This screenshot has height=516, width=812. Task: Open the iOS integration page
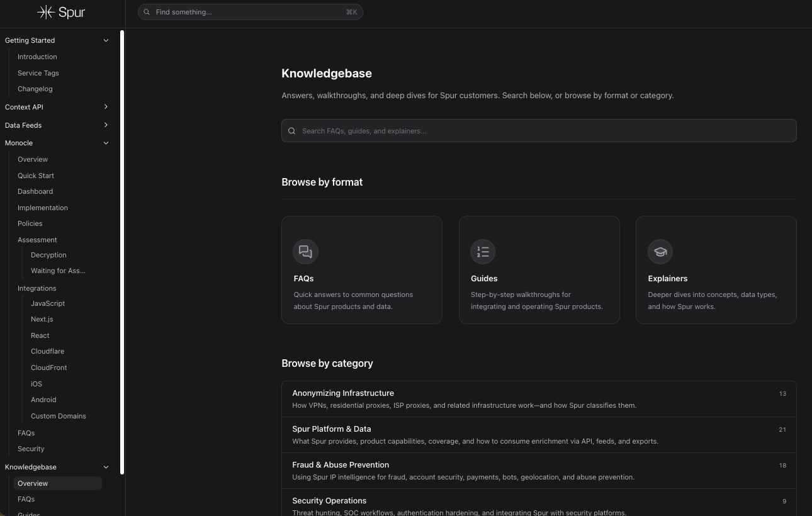[37, 384]
